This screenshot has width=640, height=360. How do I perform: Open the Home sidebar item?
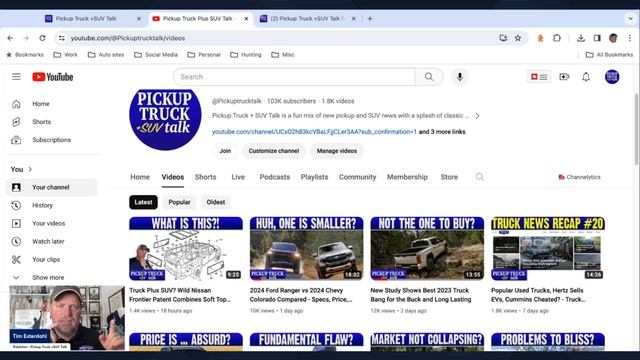52,104
